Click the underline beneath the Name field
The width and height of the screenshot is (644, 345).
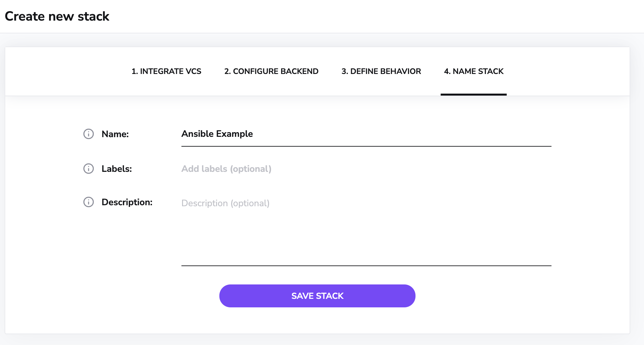pyautogui.click(x=366, y=146)
